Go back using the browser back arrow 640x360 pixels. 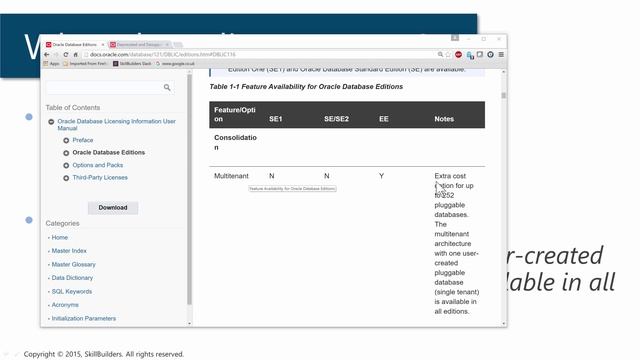pos(47,54)
